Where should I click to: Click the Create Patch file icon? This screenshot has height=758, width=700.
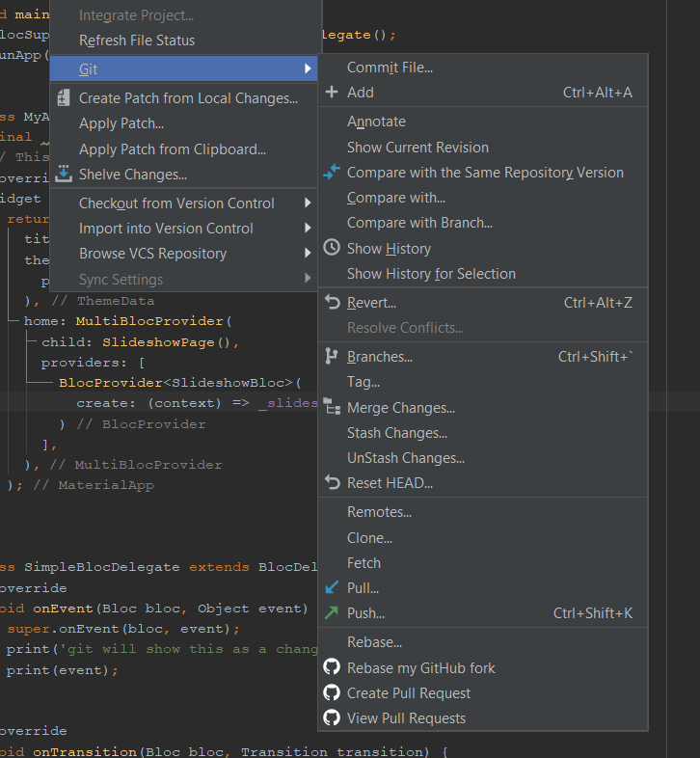(x=64, y=97)
